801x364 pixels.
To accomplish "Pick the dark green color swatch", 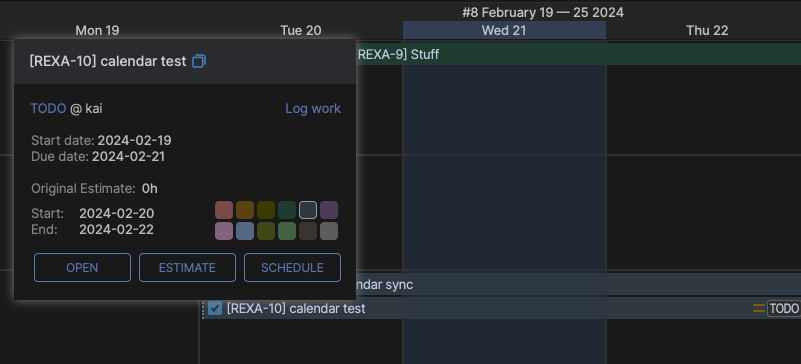I will 287,210.
